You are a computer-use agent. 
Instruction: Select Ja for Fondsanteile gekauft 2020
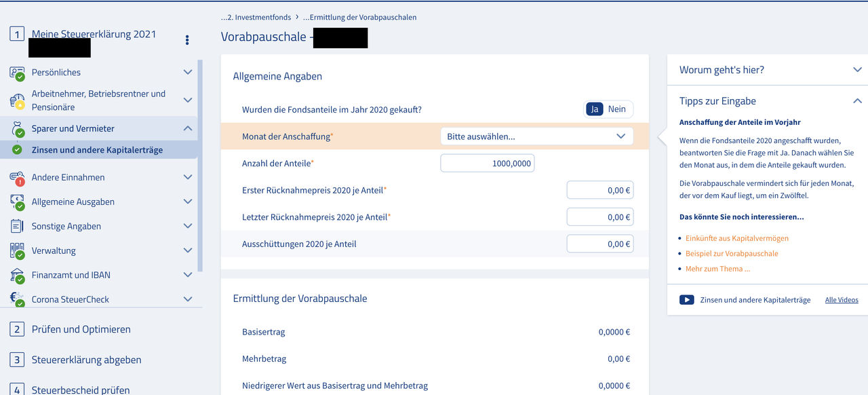595,109
